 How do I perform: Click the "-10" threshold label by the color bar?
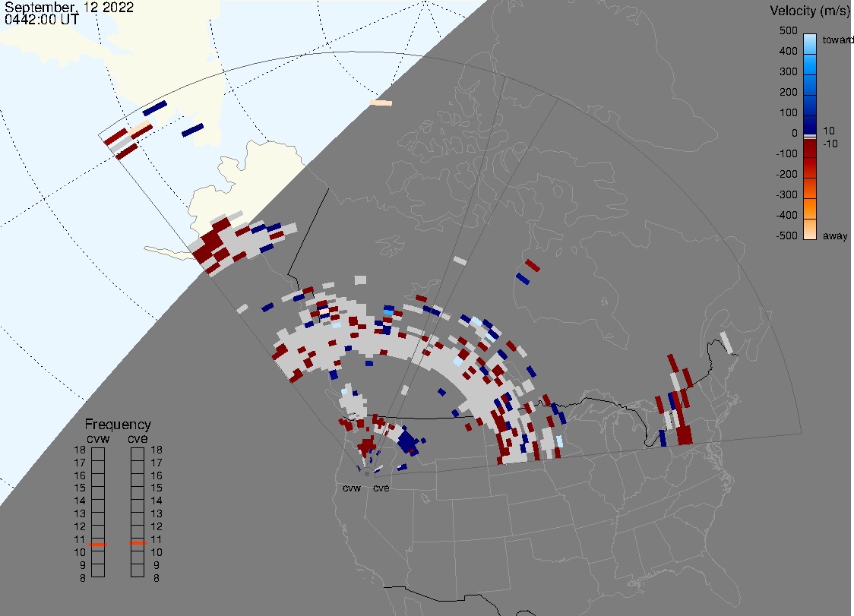tap(830, 144)
